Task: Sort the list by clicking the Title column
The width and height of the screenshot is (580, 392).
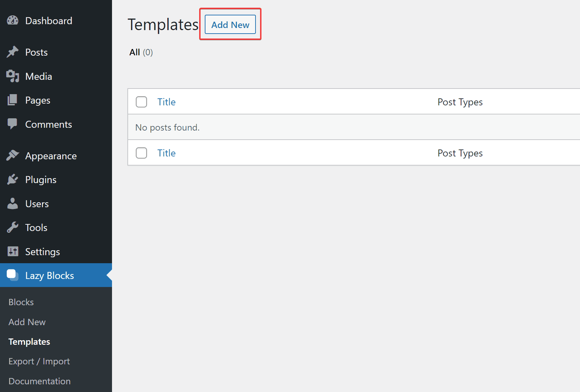Action: pyautogui.click(x=166, y=101)
